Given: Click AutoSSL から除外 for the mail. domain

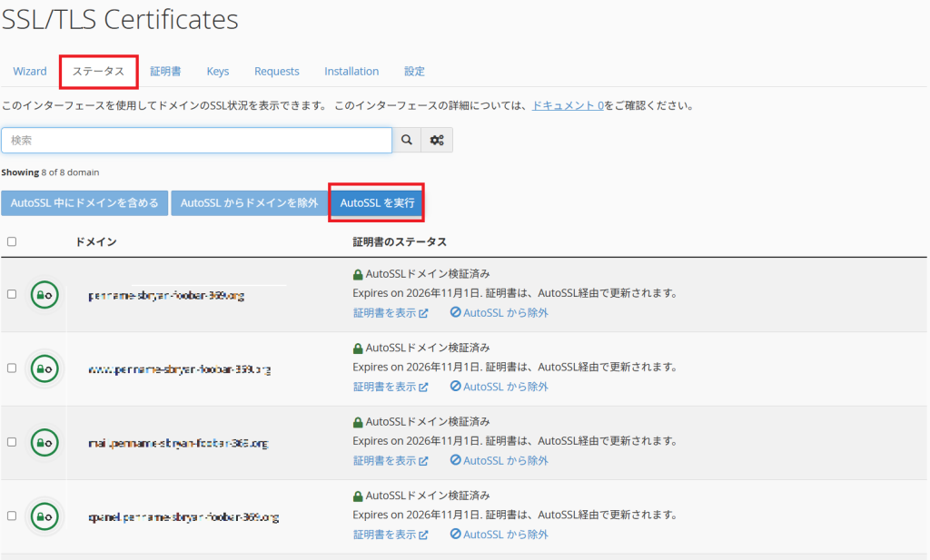Looking at the screenshot, I should (499, 460).
